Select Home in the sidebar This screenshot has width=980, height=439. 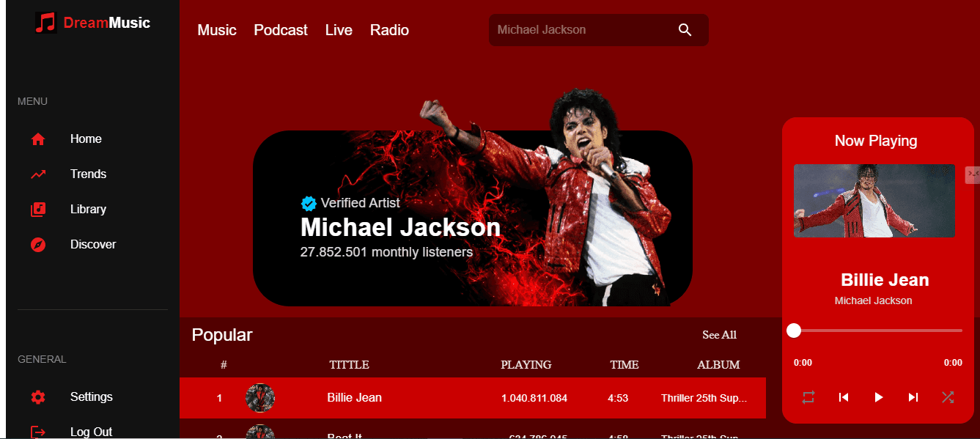(86, 139)
